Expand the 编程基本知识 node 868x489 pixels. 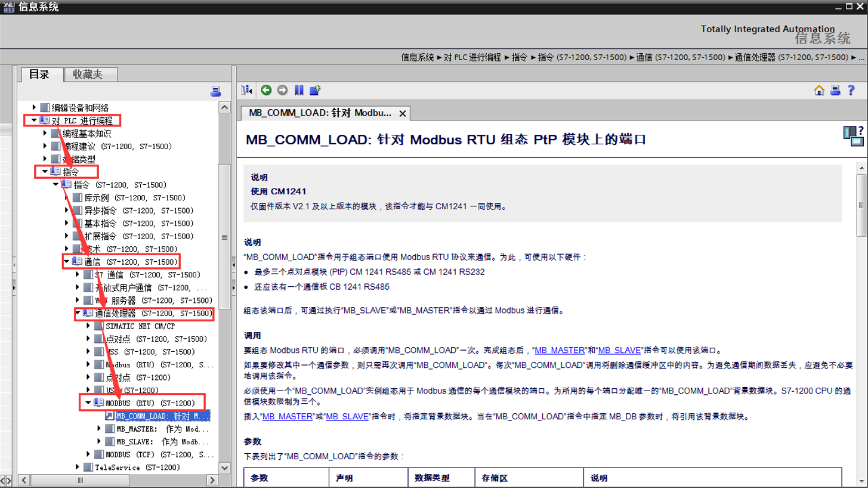pos(45,133)
